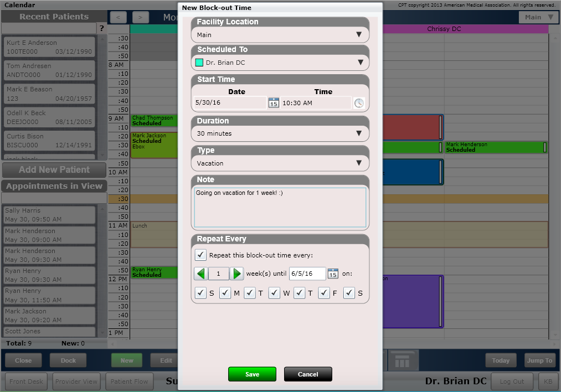Go to next calendar day arrow
Screen dimensions: 561x392
tap(140, 17)
